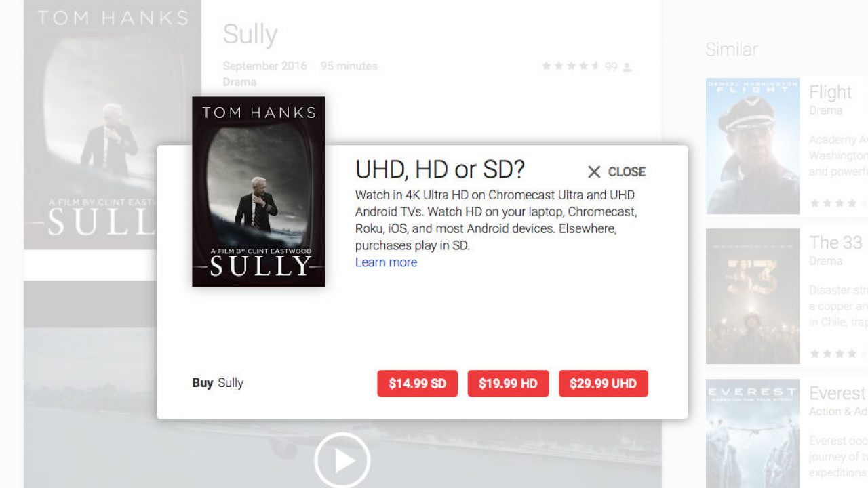
Task: Buy Sully for $19.99 in HD
Action: pyautogui.click(x=508, y=384)
